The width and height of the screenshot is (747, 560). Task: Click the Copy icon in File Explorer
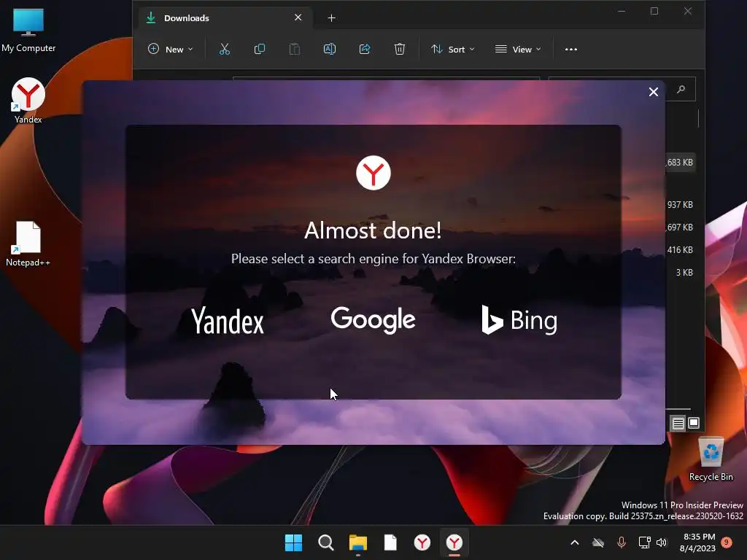click(260, 49)
